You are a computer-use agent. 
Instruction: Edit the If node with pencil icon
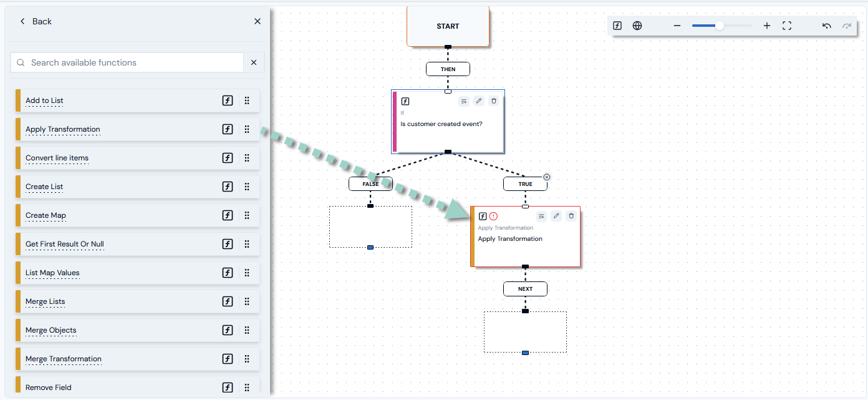[479, 100]
